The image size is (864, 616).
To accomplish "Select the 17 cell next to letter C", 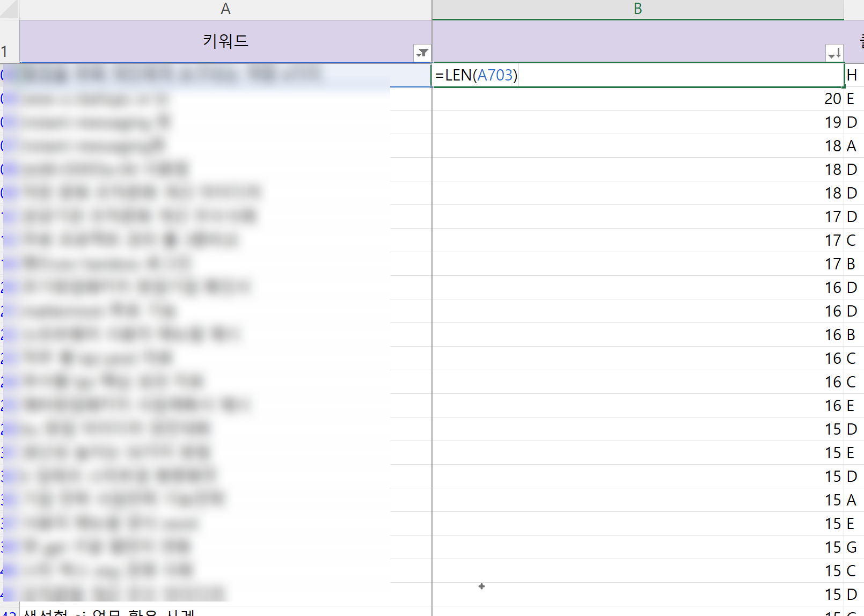I will 638,240.
